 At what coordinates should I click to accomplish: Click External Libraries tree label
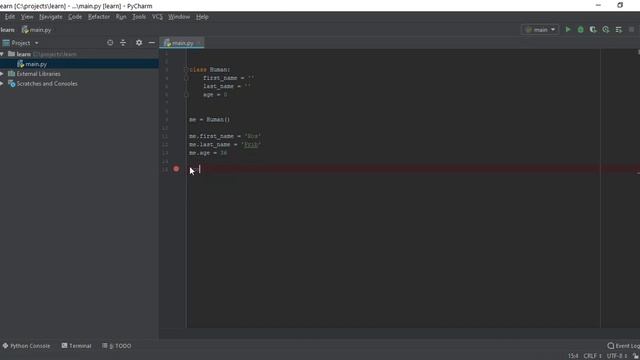coord(38,74)
